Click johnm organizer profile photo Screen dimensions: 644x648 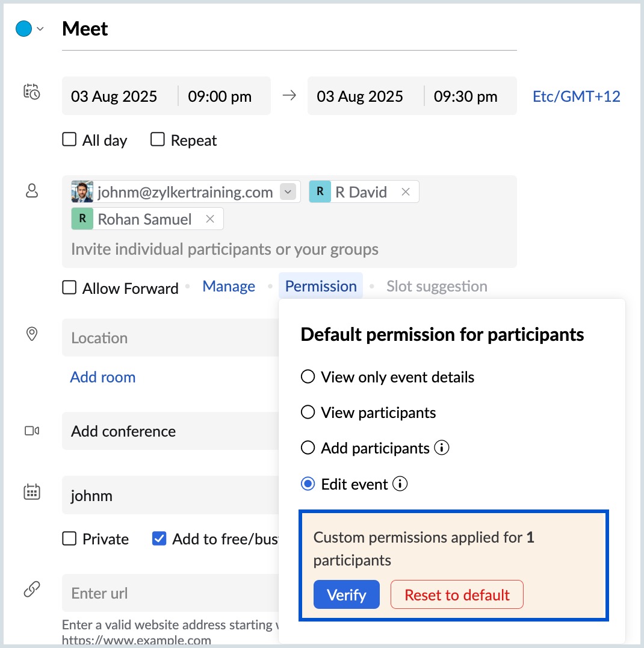[x=82, y=192]
